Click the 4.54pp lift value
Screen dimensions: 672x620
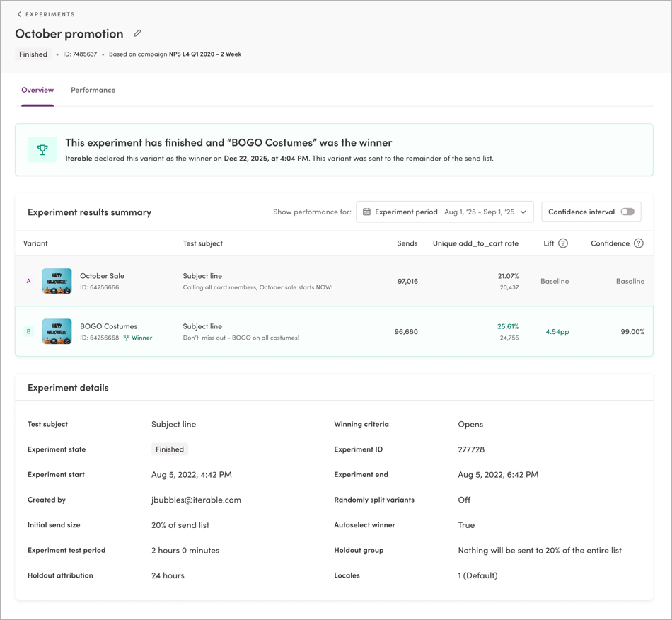pos(557,332)
